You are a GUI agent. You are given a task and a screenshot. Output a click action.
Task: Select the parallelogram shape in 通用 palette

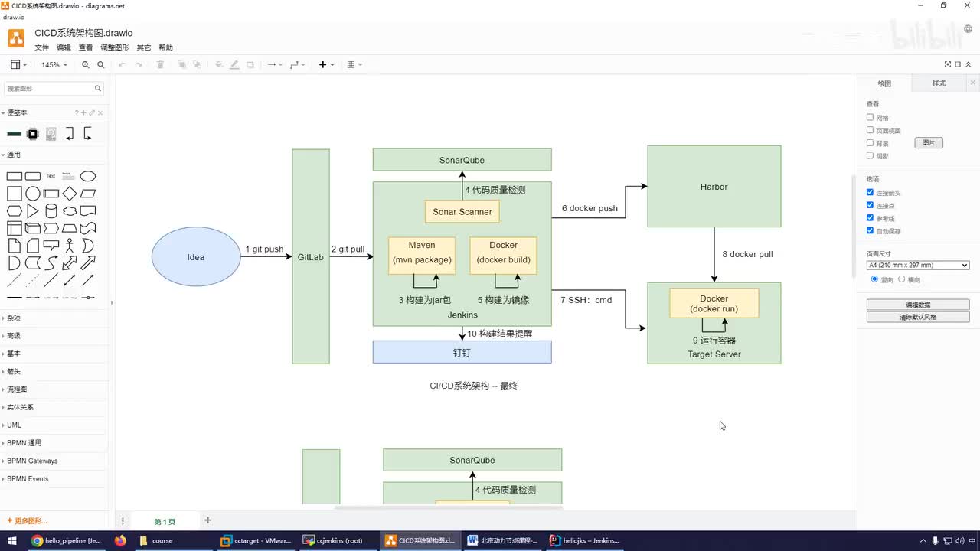point(88,194)
